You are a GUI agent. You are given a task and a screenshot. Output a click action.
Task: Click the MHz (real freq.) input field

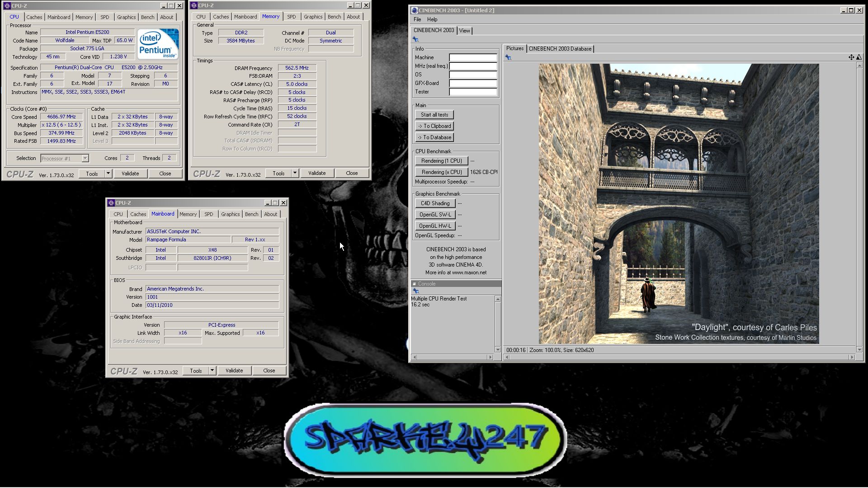[473, 66]
